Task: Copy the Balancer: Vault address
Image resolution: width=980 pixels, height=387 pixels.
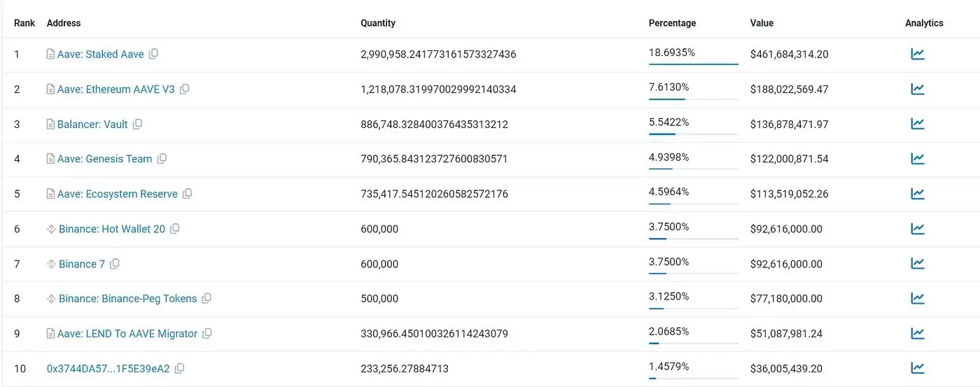Action: coord(137,124)
